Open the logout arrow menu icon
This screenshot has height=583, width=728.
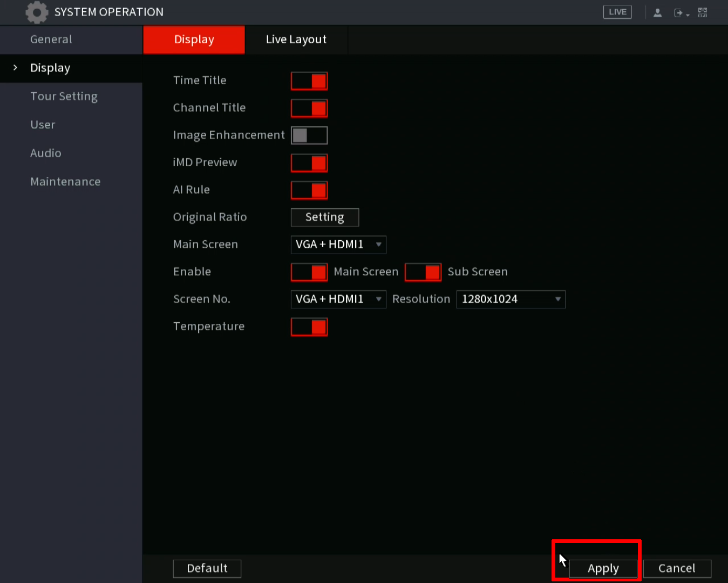click(x=681, y=12)
